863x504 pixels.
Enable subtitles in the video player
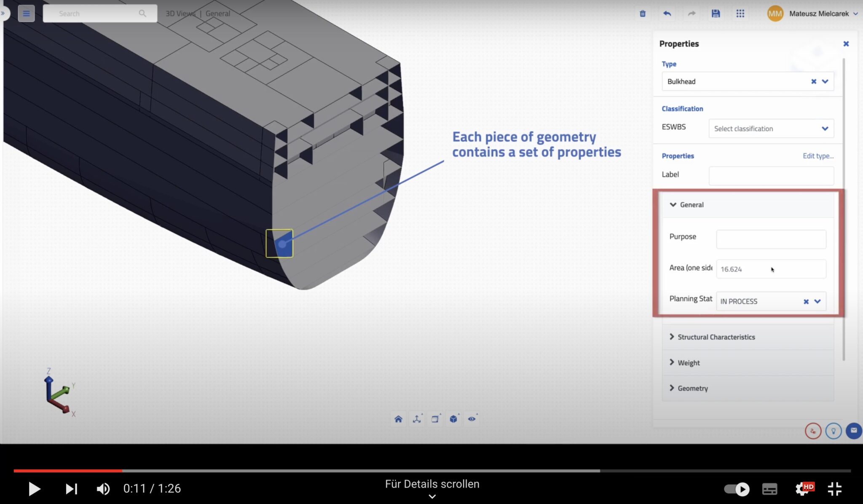(x=769, y=489)
